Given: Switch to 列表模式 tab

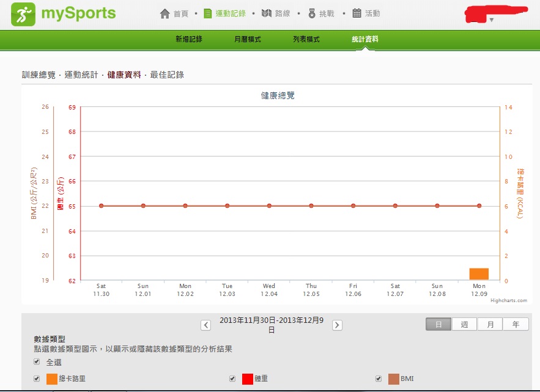Looking at the screenshot, I should click(306, 39).
